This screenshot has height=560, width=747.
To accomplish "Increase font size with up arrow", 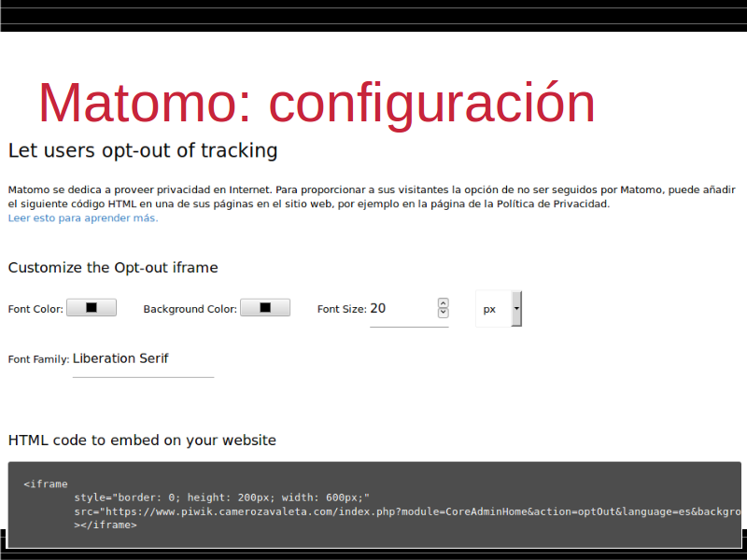I will point(443,303).
